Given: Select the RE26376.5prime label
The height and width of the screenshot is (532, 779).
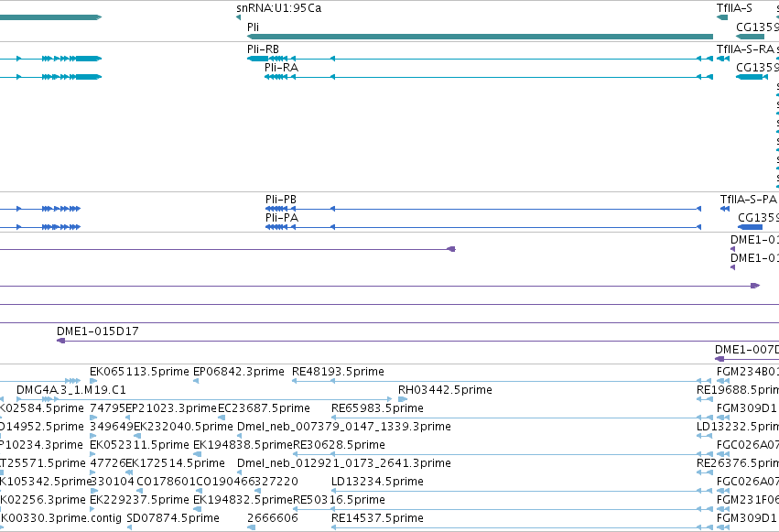Looking at the screenshot, I should click(x=737, y=463).
